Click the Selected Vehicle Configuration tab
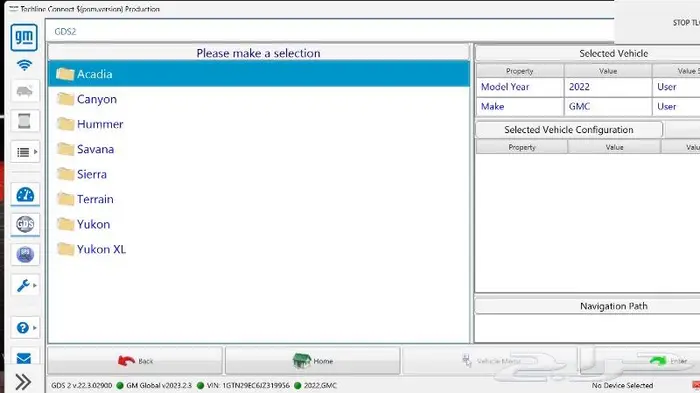This screenshot has width=700, height=393. pos(569,130)
